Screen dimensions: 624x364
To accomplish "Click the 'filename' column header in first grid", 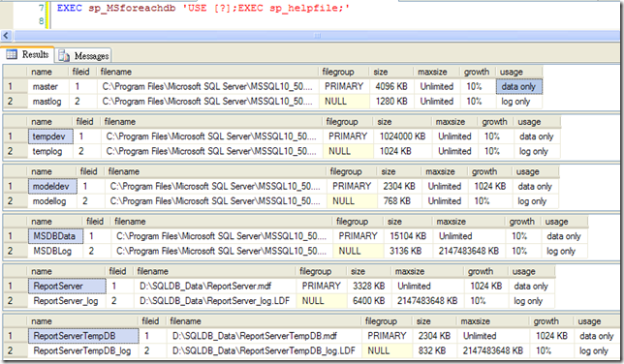I will 207,72.
